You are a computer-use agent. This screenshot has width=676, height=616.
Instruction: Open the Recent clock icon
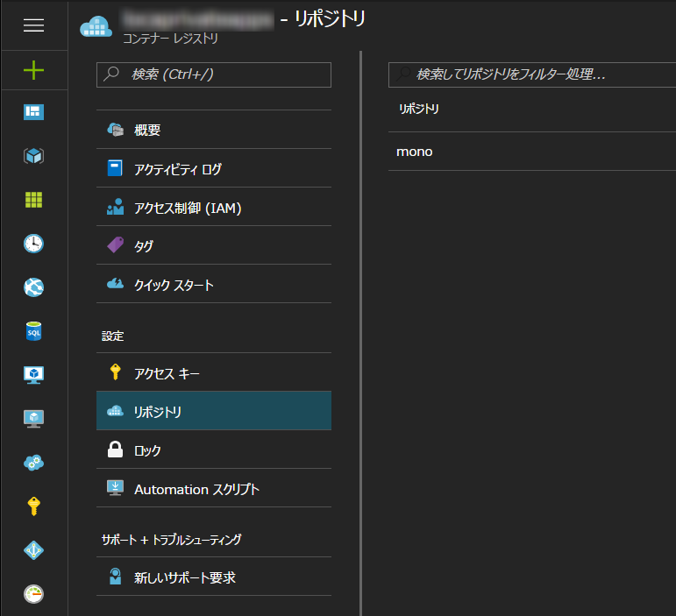[x=33, y=244]
